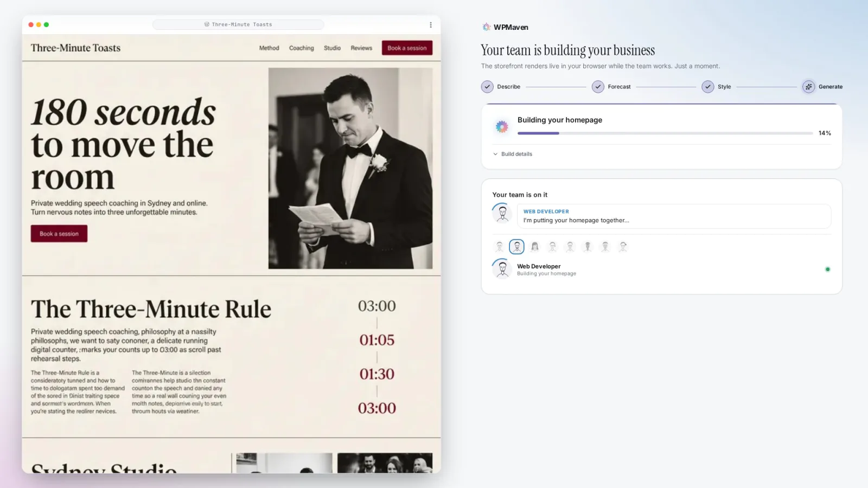
Task: Click the 01:05 timer value
Action: coord(377,340)
